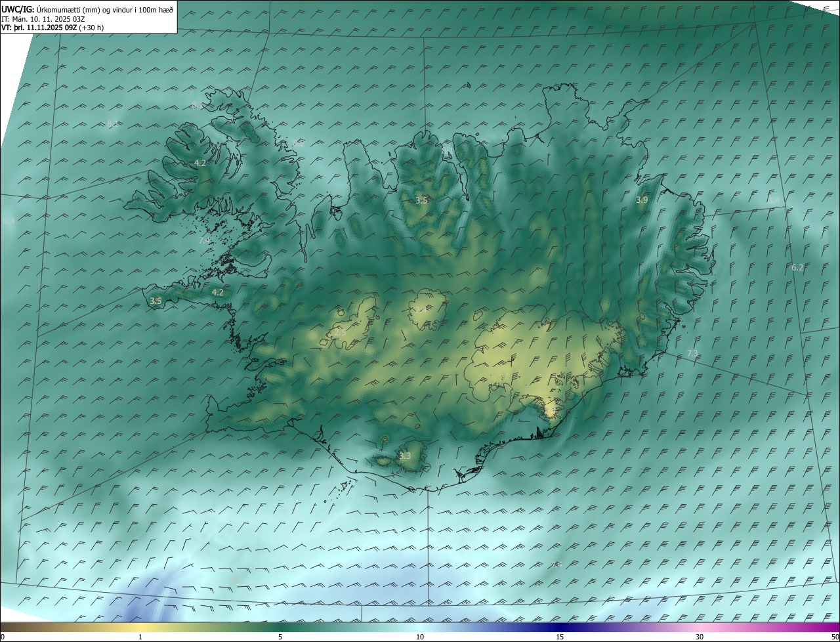Click the color bar tick label 15
This screenshot has width=840, height=642.
click(x=560, y=637)
